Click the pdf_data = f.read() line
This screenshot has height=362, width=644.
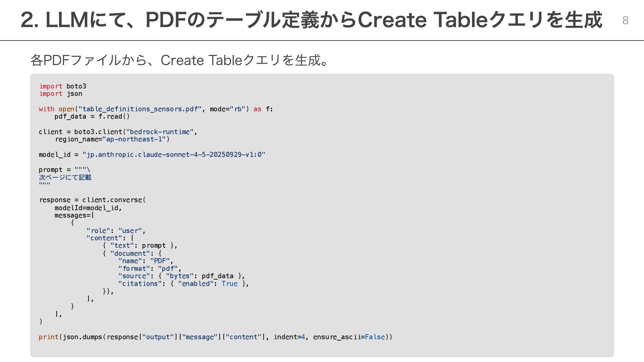[x=92, y=117]
